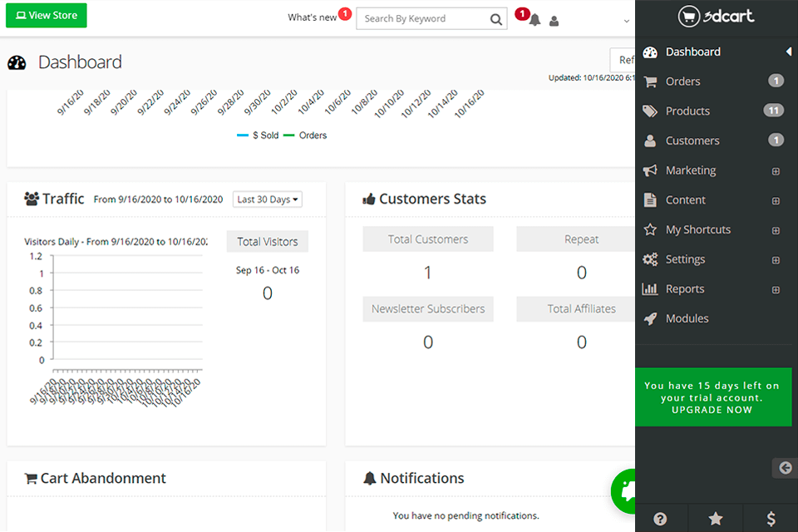Image resolution: width=798 pixels, height=532 pixels.
Task: Select Modules in the sidebar
Action: 687,319
